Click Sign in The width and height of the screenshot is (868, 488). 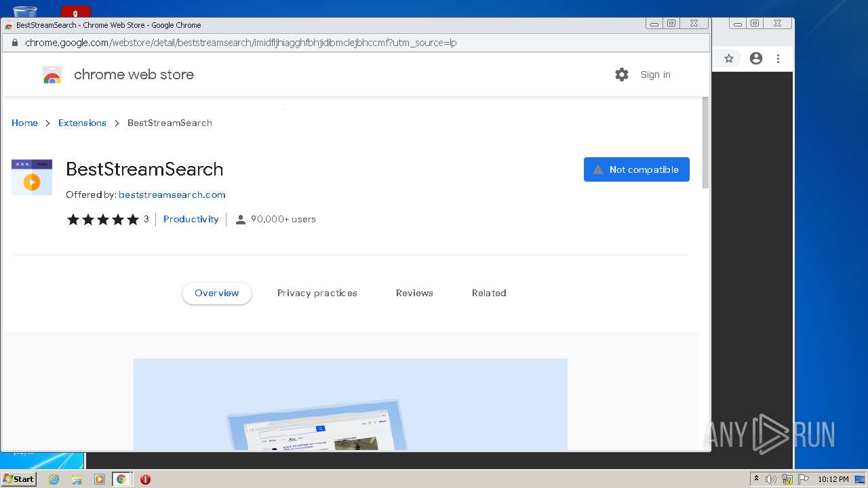(x=655, y=75)
